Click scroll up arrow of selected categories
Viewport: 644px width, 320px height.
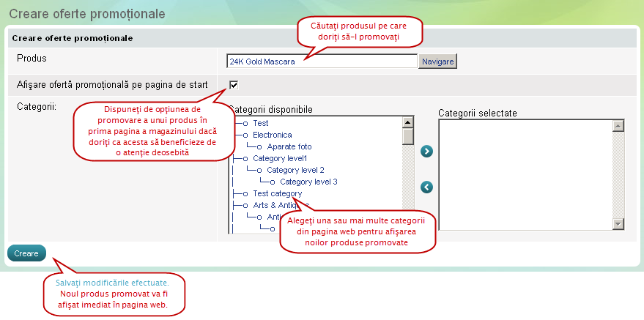pos(618,125)
